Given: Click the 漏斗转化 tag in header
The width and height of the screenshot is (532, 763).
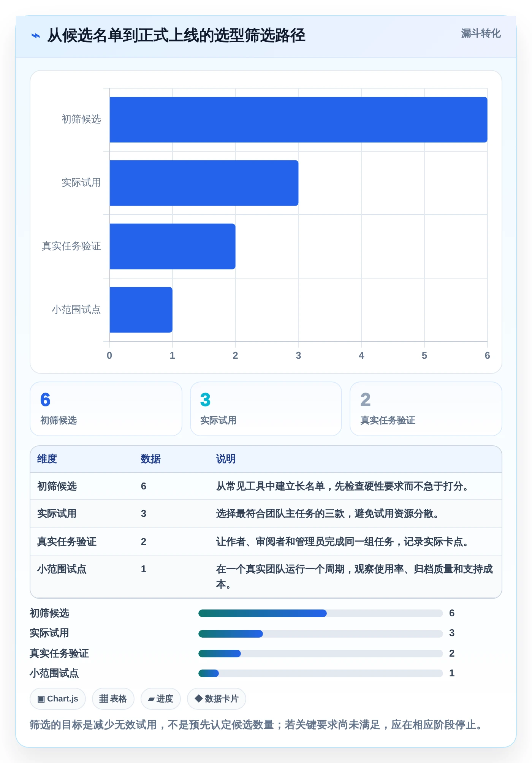Looking at the screenshot, I should point(481,33).
